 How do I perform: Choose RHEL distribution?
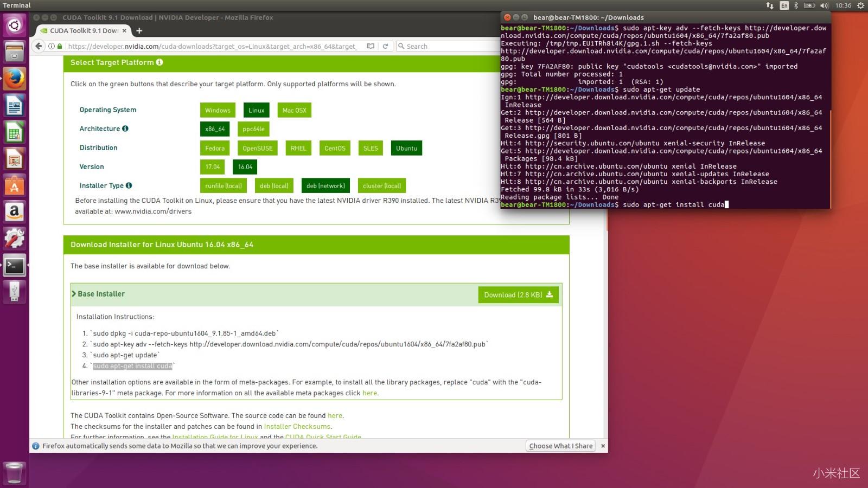[x=298, y=148]
